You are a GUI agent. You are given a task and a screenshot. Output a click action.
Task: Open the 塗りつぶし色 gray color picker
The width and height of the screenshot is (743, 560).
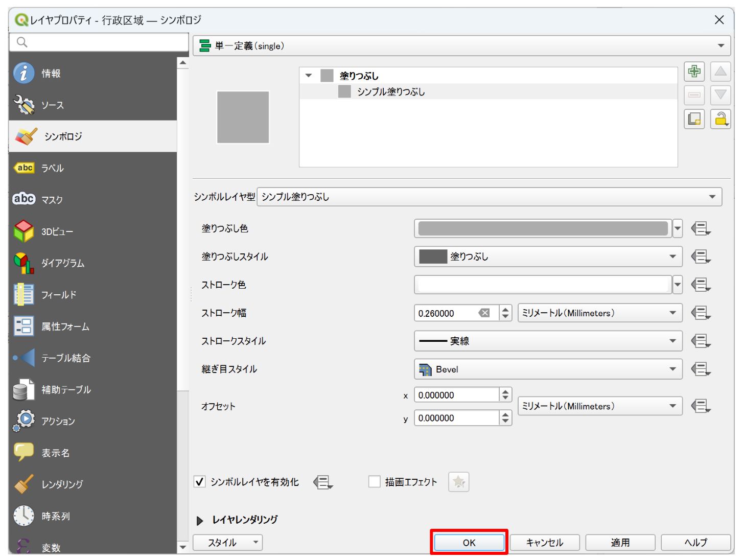[x=543, y=228]
